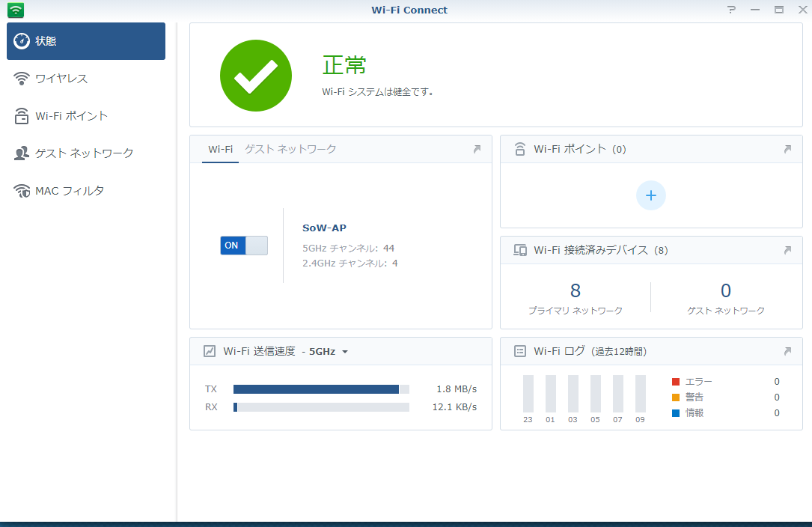Click the primary network device count 8
Screen dimensions: 812x527
(x=575, y=291)
